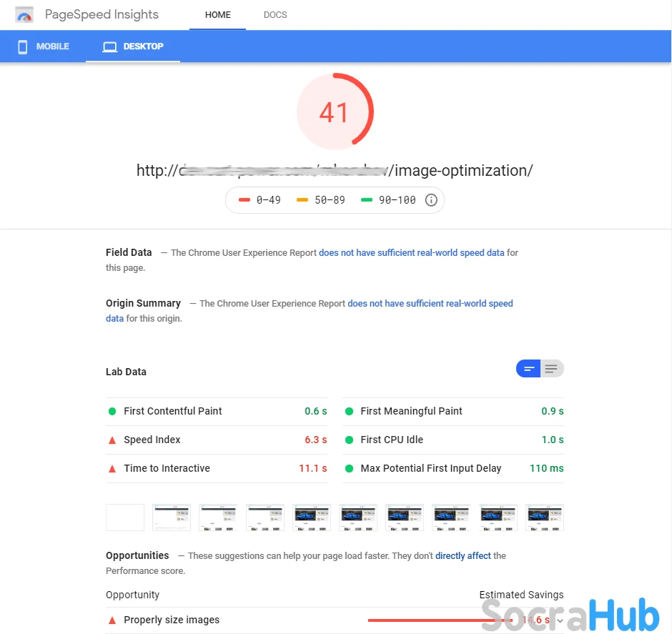
Task: Click the first blank filmstrip thumbnail
Action: tap(125, 517)
